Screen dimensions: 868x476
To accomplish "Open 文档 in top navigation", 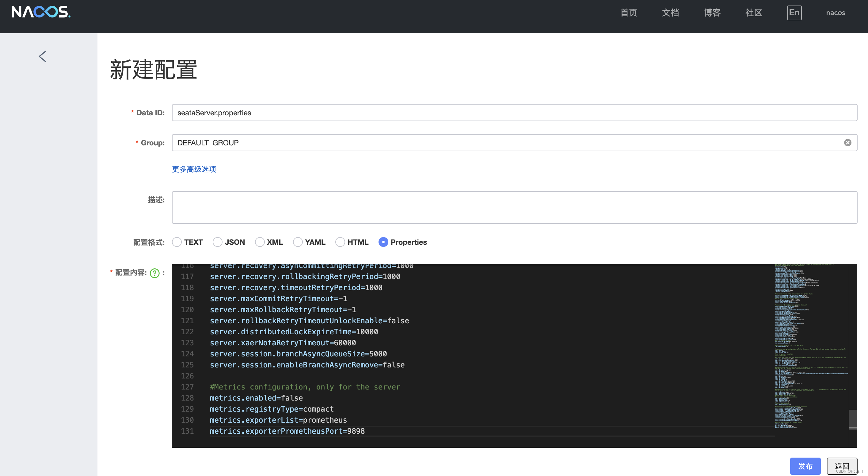I will pos(670,13).
